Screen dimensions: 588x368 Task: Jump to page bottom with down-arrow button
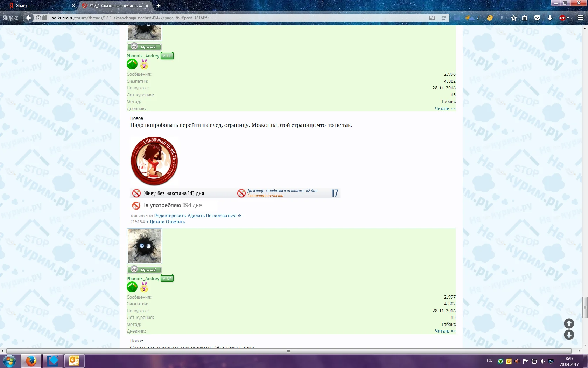[x=569, y=335]
